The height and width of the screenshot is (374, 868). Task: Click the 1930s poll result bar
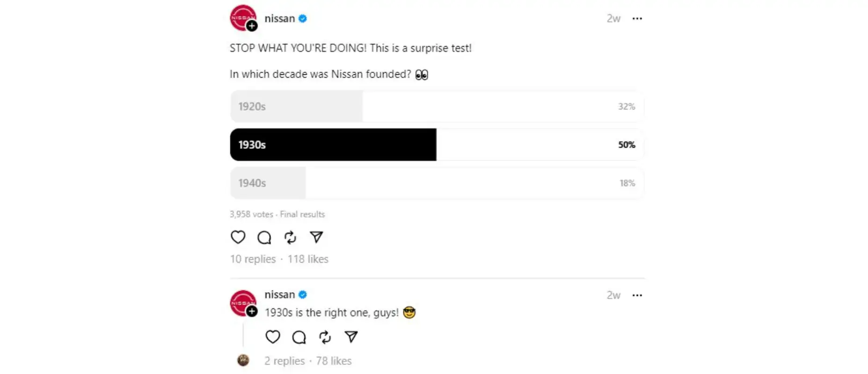coord(332,145)
